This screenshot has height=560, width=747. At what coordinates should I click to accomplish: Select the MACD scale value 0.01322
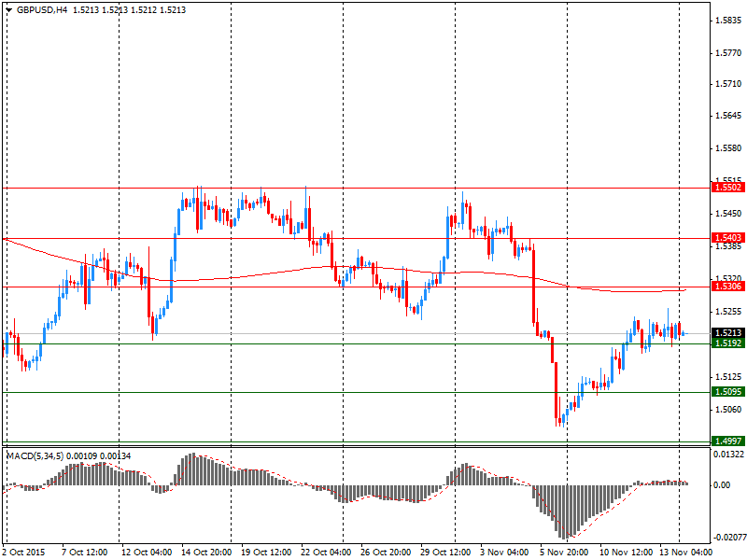click(x=728, y=455)
